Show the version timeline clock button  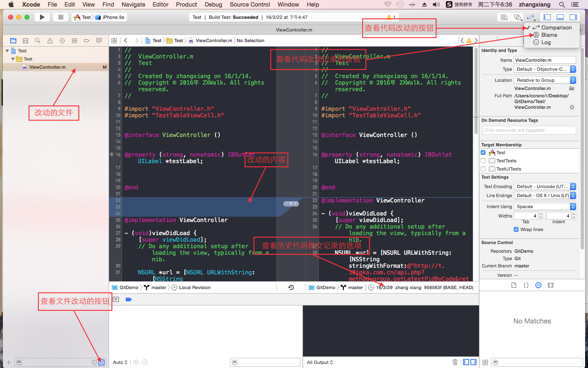pos(291,287)
